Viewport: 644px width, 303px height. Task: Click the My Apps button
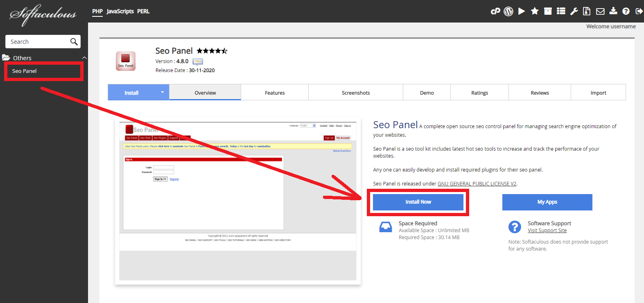tap(547, 202)
